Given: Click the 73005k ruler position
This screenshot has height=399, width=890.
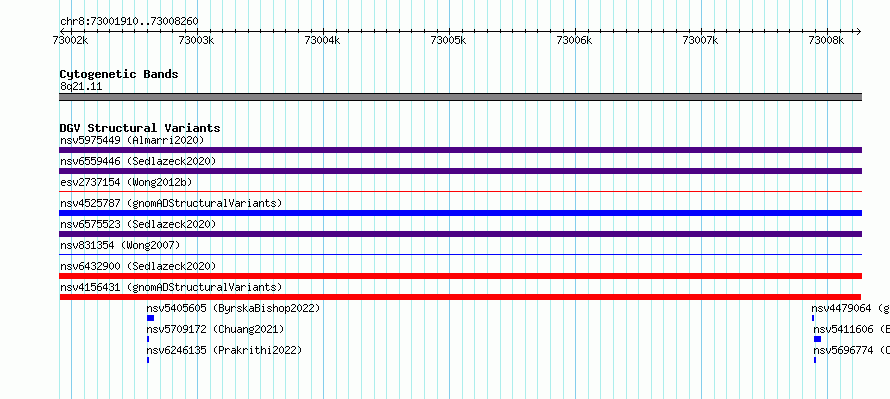Looking at the screenshot, I should tap(448, 40).
